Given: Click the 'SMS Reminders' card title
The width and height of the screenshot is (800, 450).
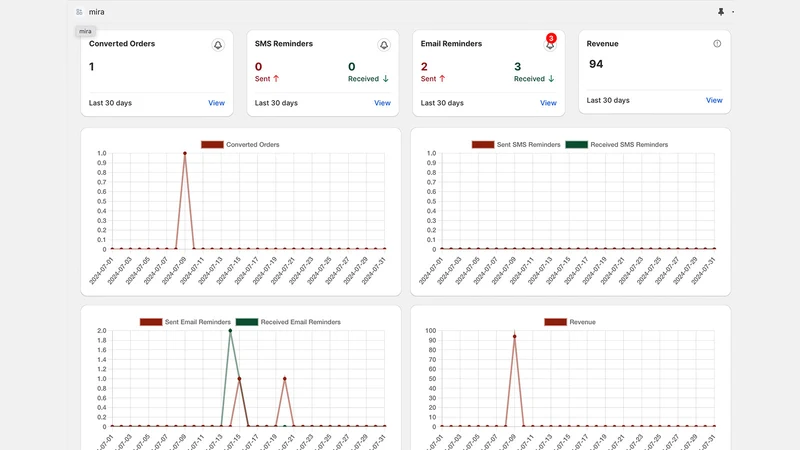Looking at the screenshot, I should pos(284,43).
